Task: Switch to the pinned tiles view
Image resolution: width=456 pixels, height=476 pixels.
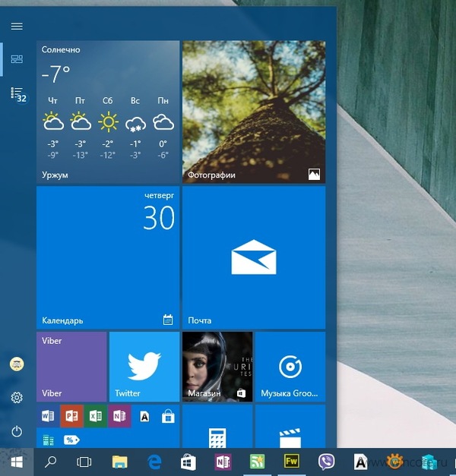Action: 17,59
